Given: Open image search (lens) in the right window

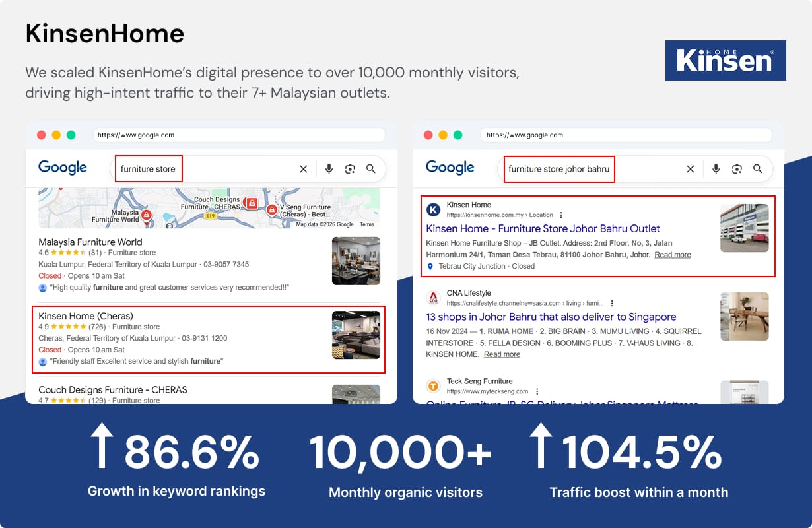Looking at the screenshot, I should [x=737, y=169].
